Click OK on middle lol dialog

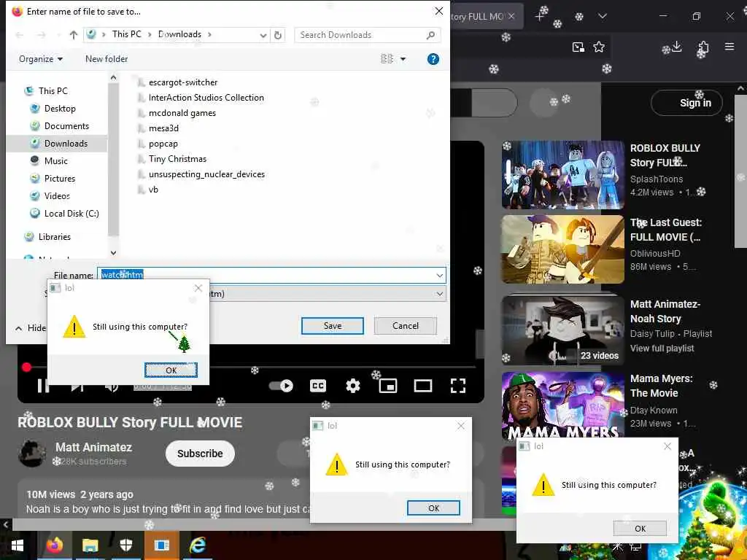click(433, 508)
